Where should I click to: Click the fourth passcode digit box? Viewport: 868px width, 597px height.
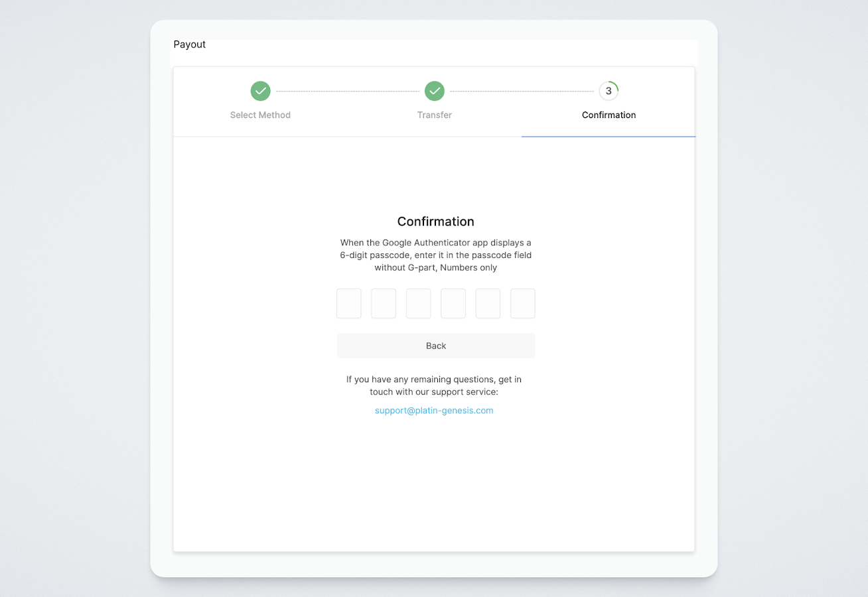point(453,303)
